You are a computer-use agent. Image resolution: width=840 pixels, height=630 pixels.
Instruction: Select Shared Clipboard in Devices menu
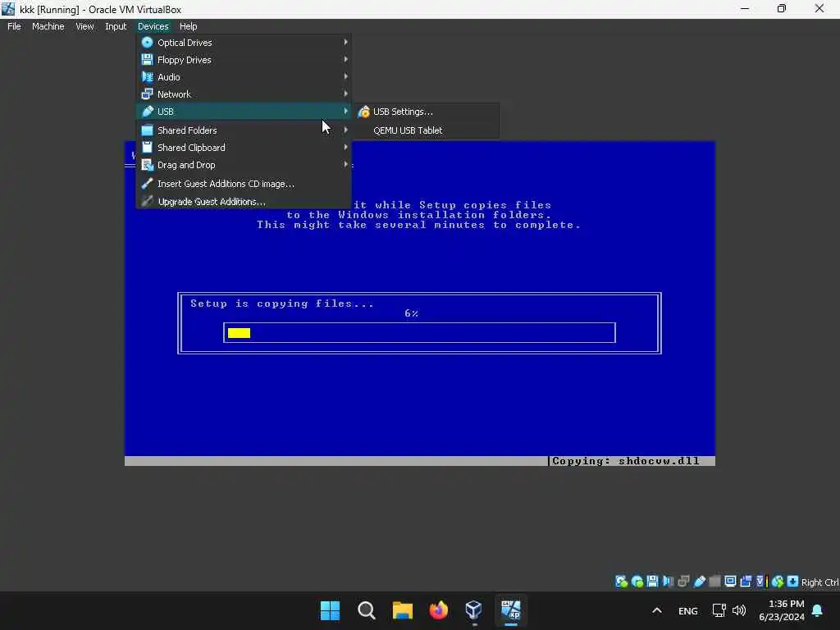[244, 148]
